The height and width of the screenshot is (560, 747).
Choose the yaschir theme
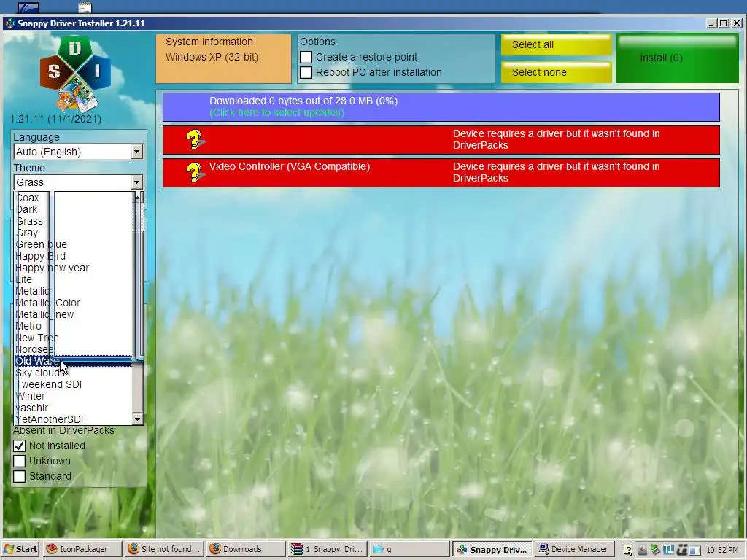74,408
